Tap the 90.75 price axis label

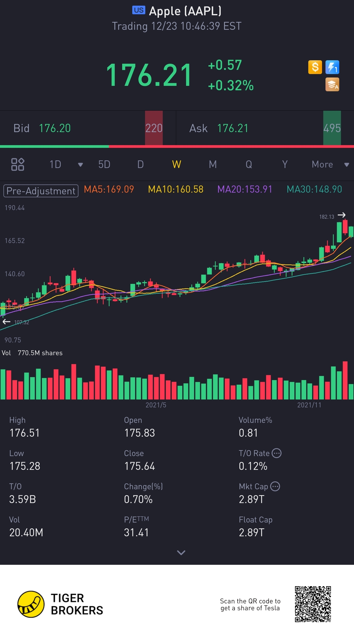13,340
